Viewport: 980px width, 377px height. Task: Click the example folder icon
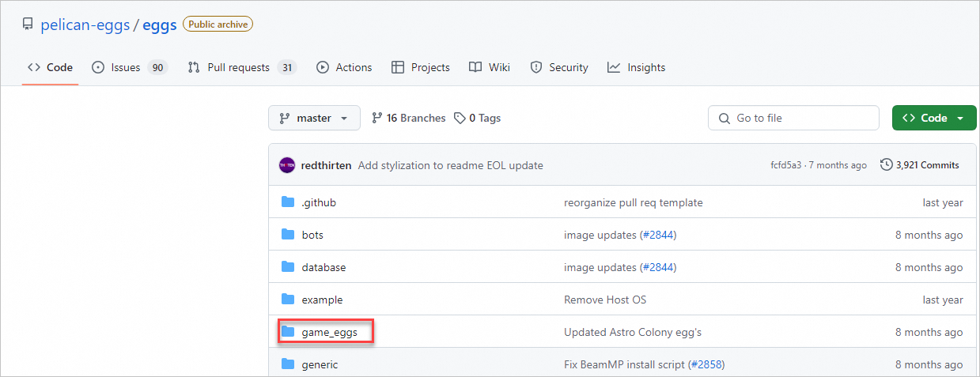click(x=288, y=300)
